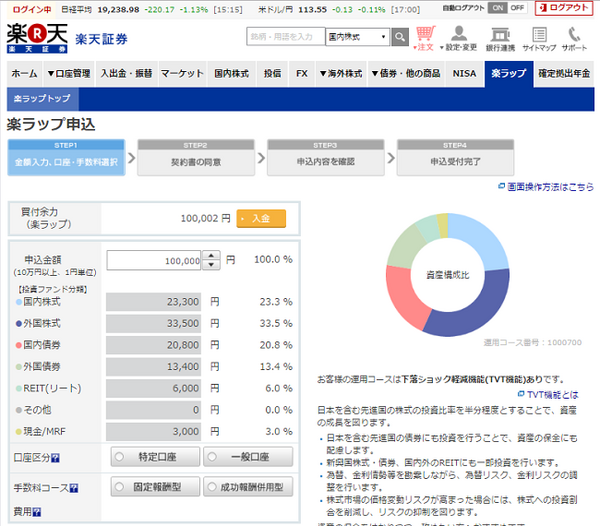This screenshot has height=526, width=600.
Task: Click the 運用コース番号：1000700 text
Action: pos(532,342)
